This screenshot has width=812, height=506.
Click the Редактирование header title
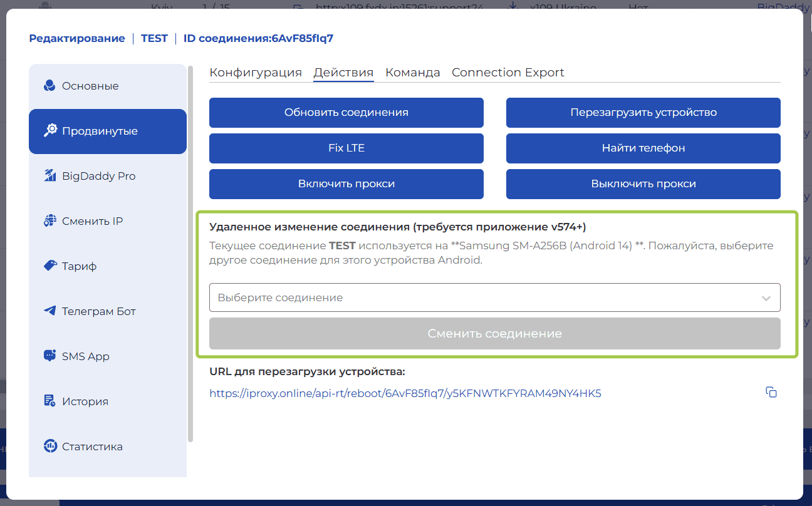click(x=77, y=38)
